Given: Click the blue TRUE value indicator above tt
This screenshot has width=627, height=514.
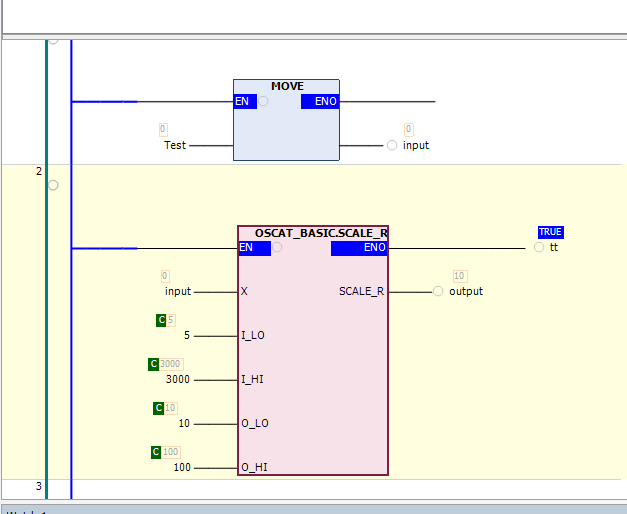Looking at the screenshot, I should point(550,232).
